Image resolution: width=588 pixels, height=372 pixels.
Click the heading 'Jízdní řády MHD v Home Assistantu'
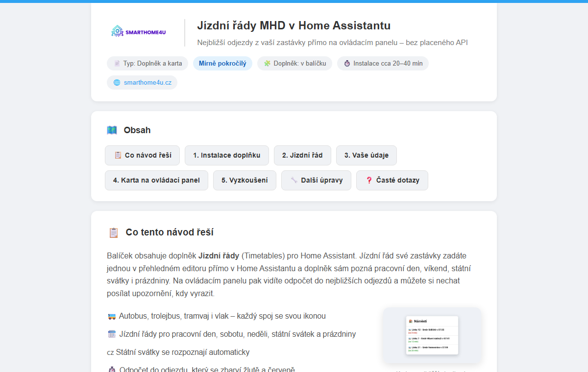[x=294, y=25]
